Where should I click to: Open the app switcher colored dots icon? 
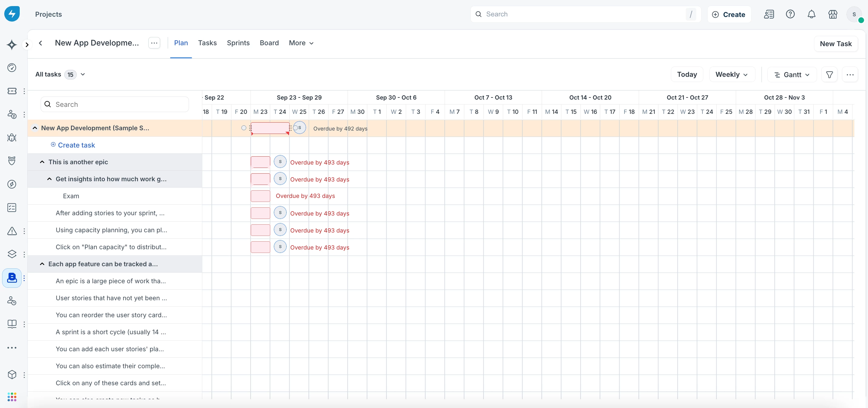12,396
